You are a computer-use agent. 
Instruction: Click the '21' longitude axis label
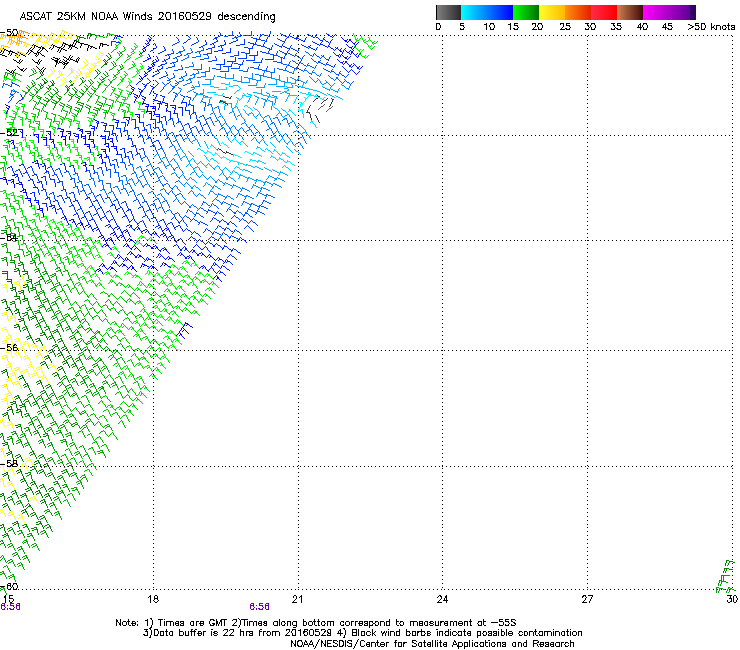point(297,599)
